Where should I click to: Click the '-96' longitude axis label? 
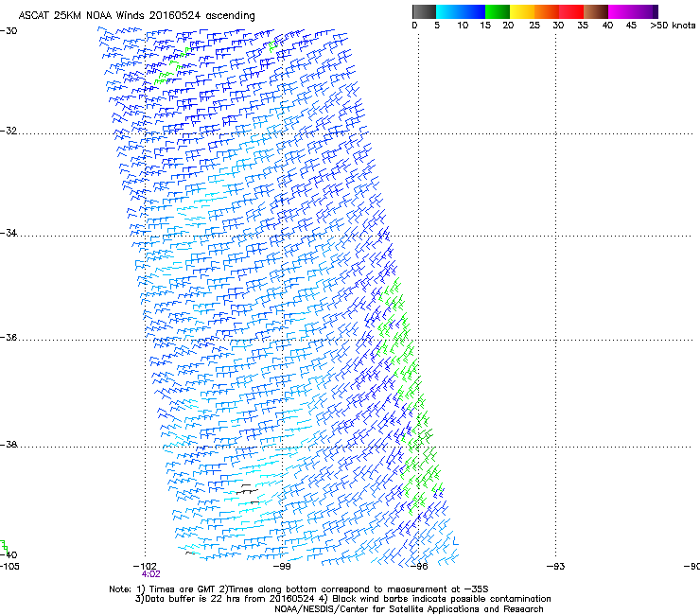point(418,567)
